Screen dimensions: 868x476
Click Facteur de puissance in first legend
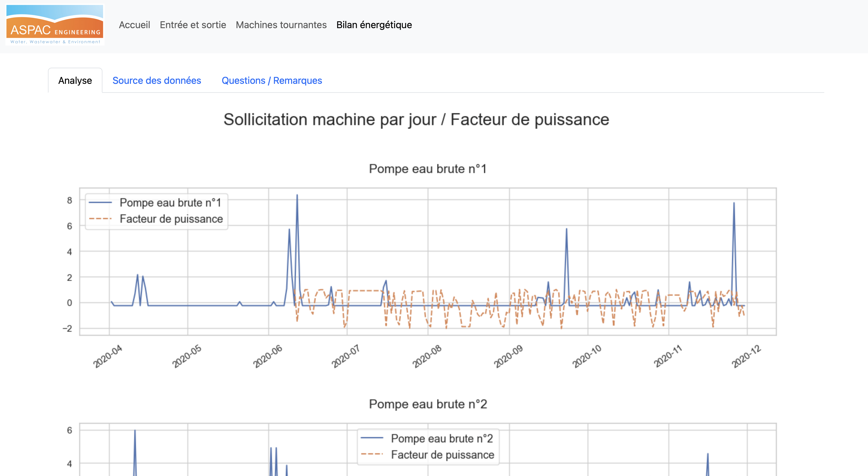coord(171,219)
